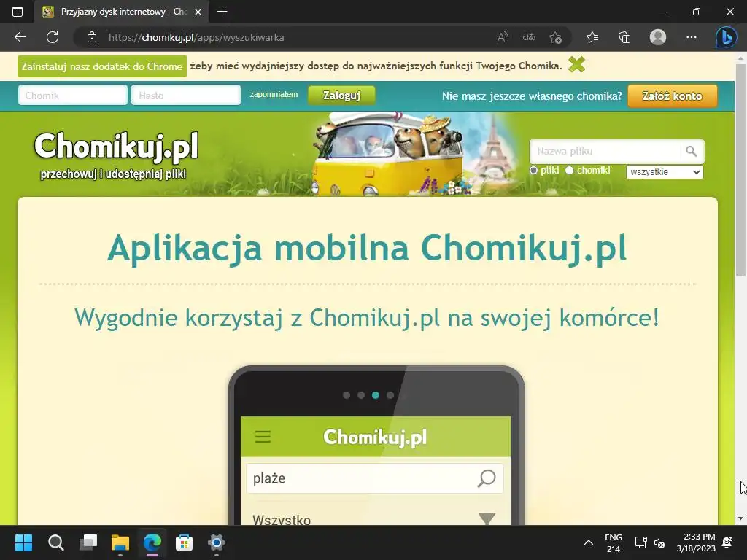
Task: Click the magnifier search button beside Nazwa pliku
Action: [x=692, y=152]
